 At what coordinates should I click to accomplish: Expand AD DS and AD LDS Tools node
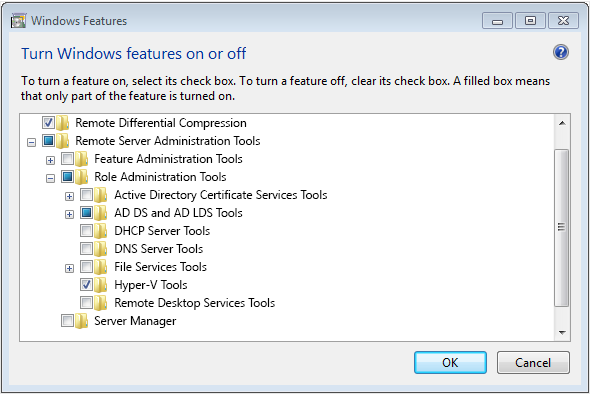click(69, 215)
